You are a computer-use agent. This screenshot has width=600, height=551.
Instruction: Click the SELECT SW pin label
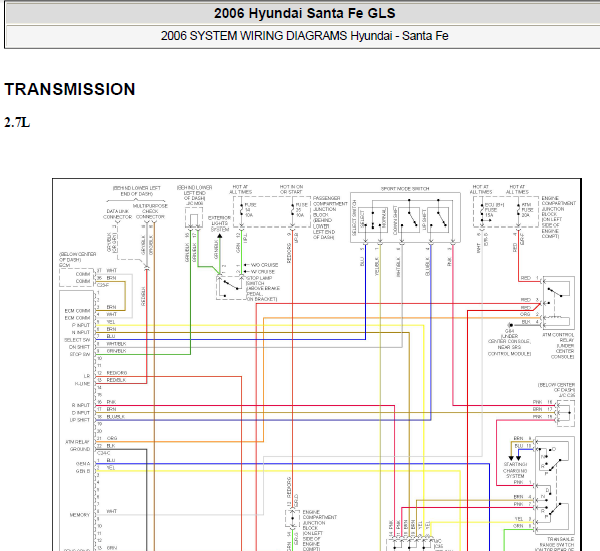[77, 340]
